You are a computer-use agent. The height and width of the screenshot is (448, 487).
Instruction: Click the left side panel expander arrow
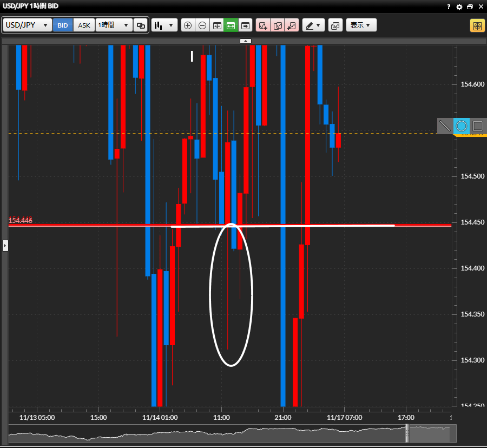tap(5, 246)
